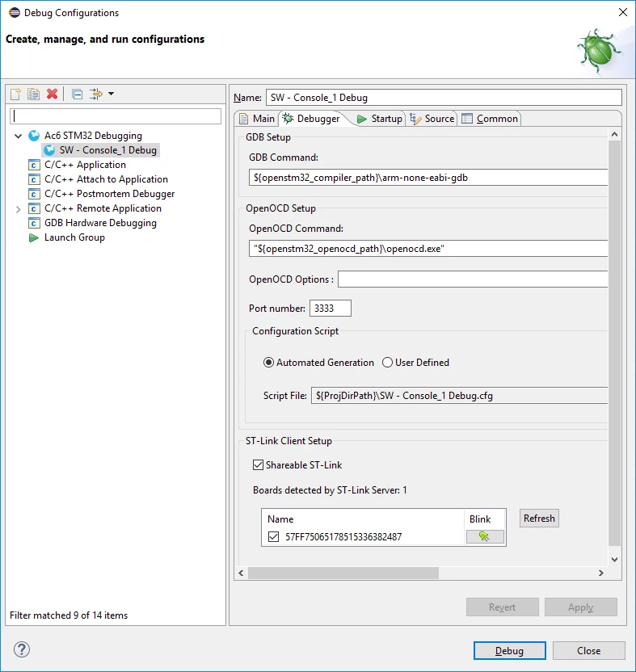Switch to the Main tab

coord(257,119)
